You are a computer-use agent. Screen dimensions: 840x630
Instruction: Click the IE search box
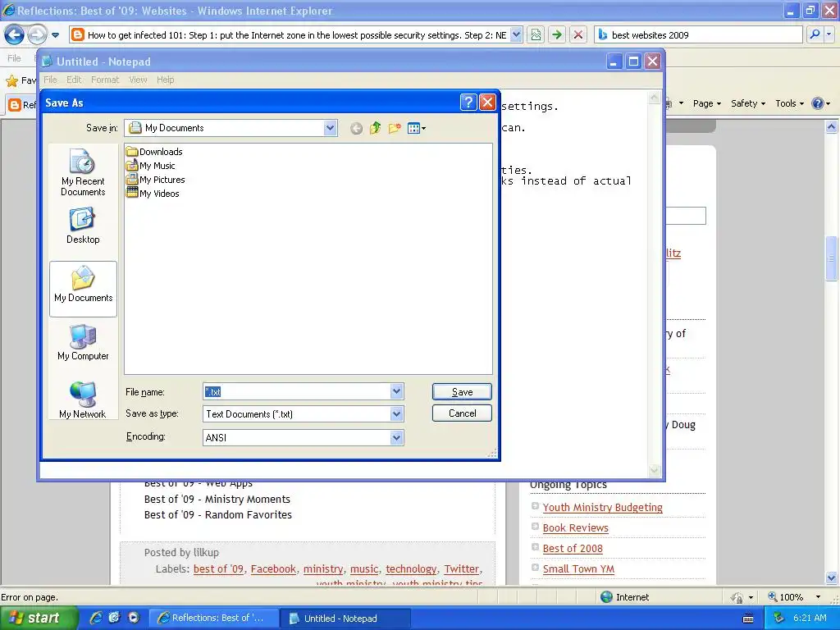(698, 34)
